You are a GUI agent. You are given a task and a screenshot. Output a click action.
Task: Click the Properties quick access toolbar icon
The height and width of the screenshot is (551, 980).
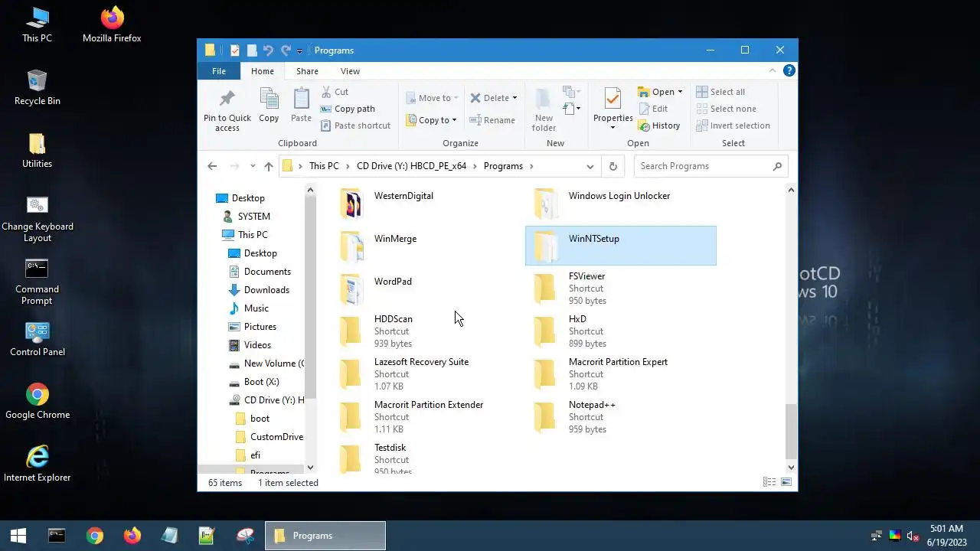pyautogui.click(x=235, y=51)
